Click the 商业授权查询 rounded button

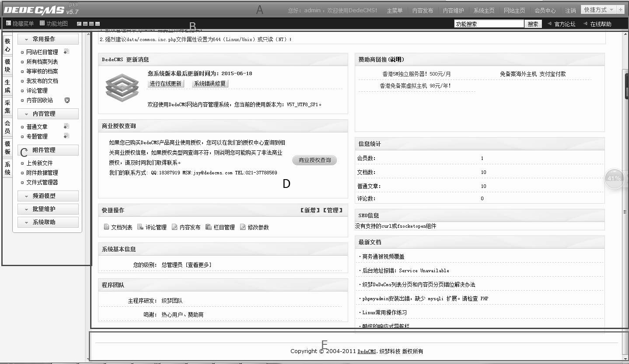(314, 160)
